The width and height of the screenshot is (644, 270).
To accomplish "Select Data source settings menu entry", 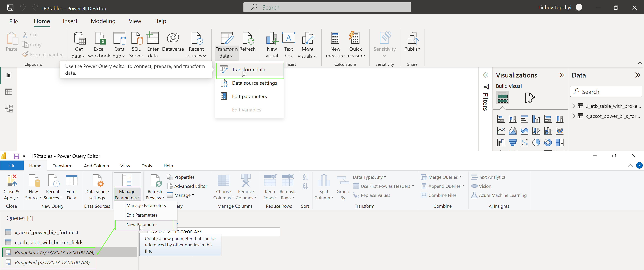I will point(254,83).
